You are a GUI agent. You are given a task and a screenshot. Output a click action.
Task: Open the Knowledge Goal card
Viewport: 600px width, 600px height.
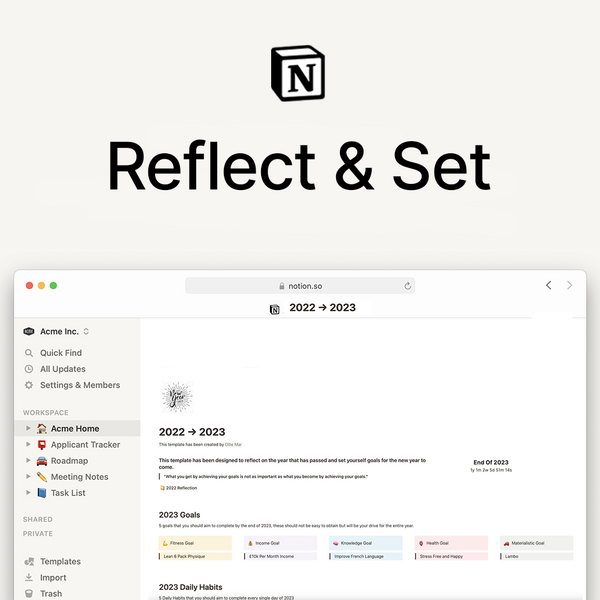[366, 543]
